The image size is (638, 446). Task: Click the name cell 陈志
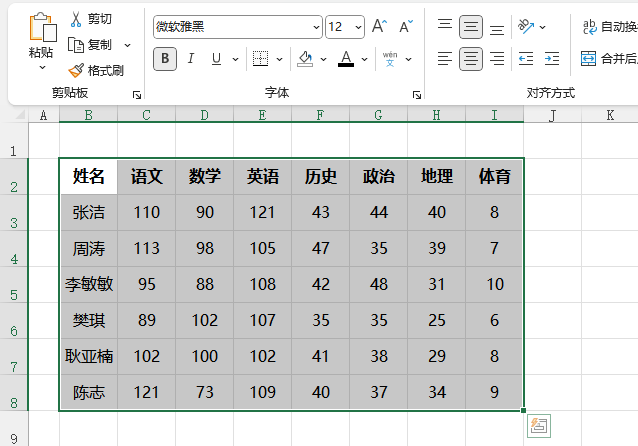89,392
